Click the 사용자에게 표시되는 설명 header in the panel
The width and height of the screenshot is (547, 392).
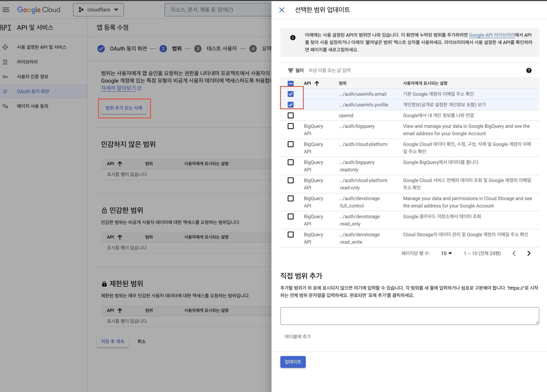click(x=425, y=83)
